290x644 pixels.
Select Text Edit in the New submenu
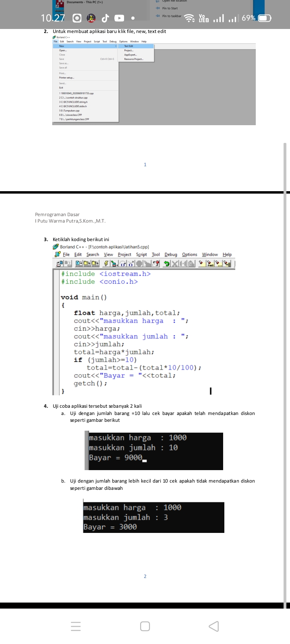point(128,46)
